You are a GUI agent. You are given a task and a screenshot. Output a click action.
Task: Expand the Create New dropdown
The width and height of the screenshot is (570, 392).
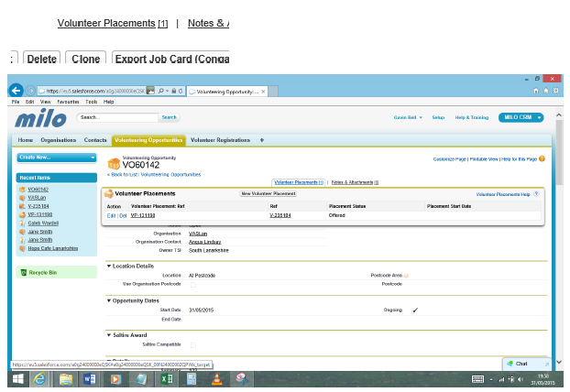56,158
